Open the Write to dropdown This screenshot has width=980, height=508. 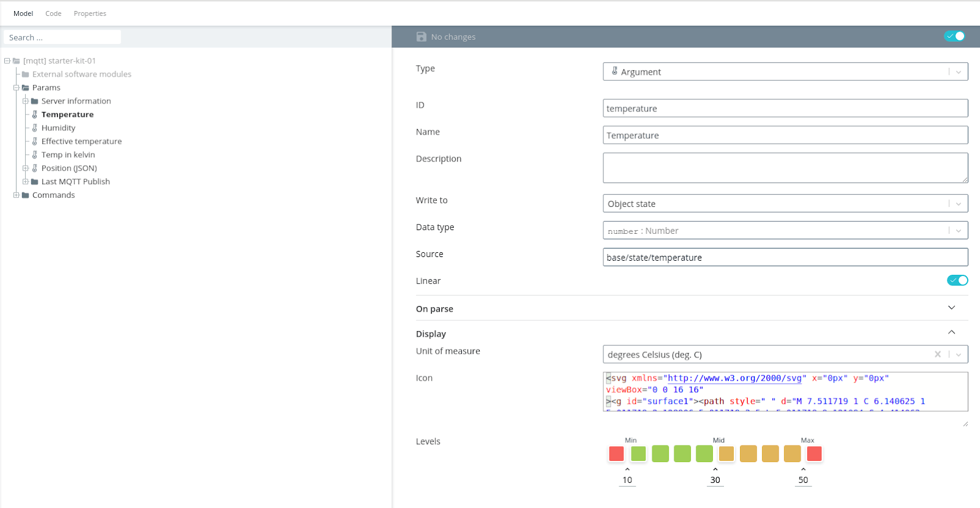coord(785,204)
